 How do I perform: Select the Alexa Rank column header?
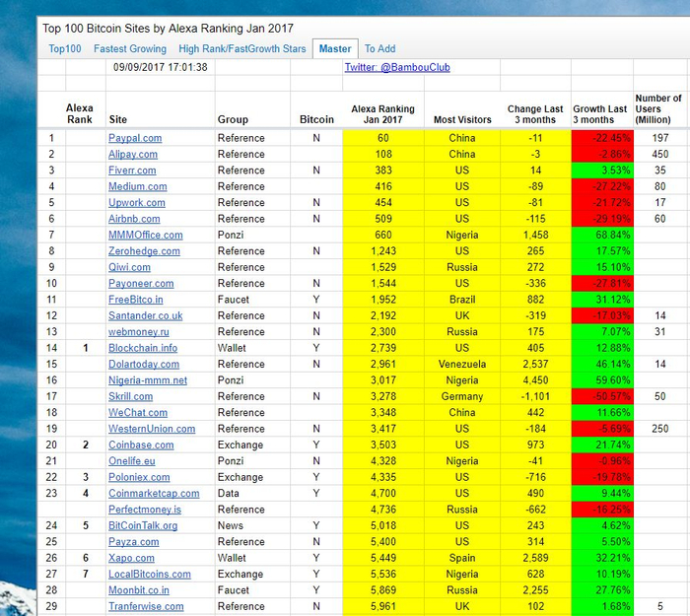pyautogui.click(x=80, y=114)
